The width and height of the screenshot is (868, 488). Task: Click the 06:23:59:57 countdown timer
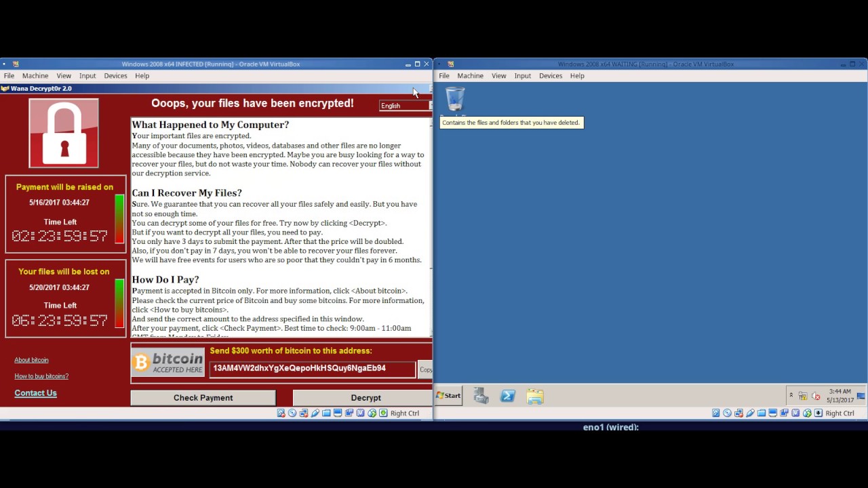point(60,320)
